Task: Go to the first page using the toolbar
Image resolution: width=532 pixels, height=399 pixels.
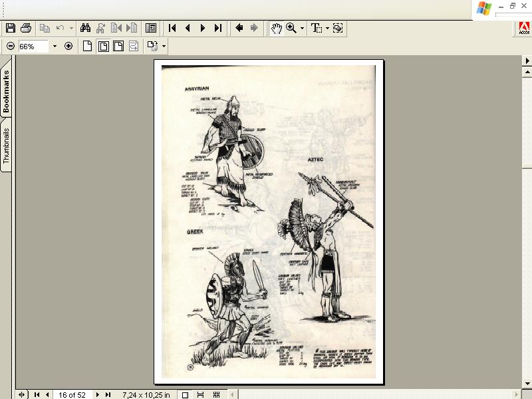Action: (172, 28)
